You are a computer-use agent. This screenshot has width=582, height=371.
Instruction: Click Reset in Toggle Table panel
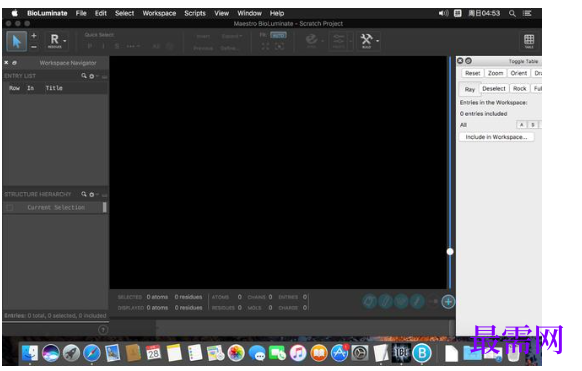pyautogui.click(x=473, y=73)
